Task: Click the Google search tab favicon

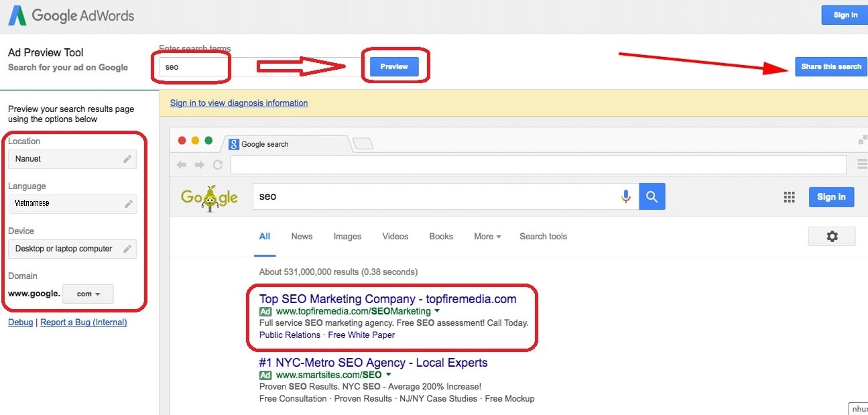Action: pos(234,144)
